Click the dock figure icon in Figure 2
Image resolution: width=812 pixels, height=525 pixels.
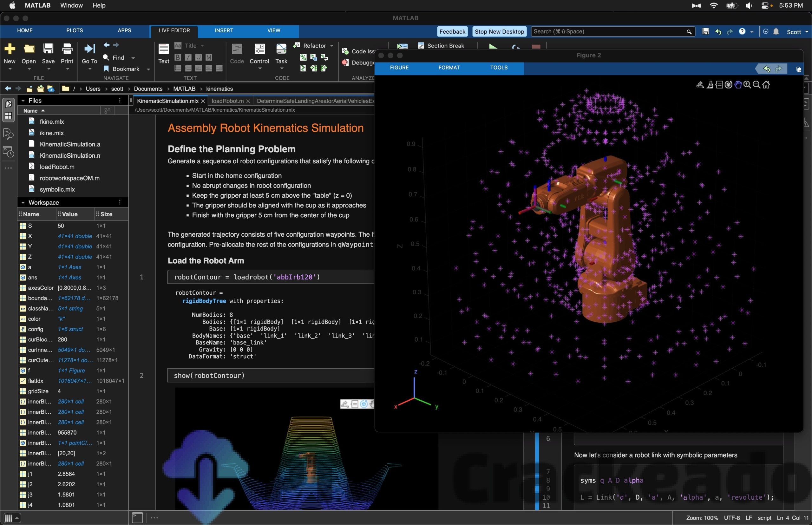[x=798, y=69]
